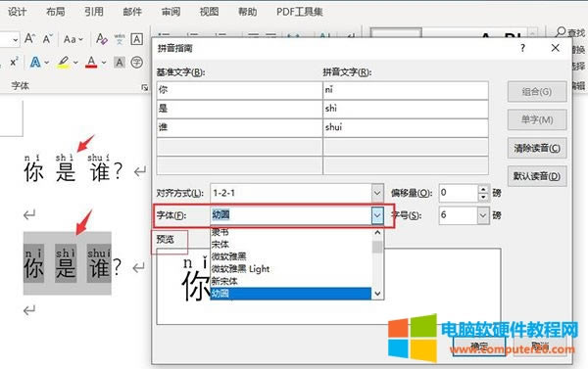Increase the 偏移量 offset stepper value
The height and width of the screenshot is (369, 588).
pos(484,189)
